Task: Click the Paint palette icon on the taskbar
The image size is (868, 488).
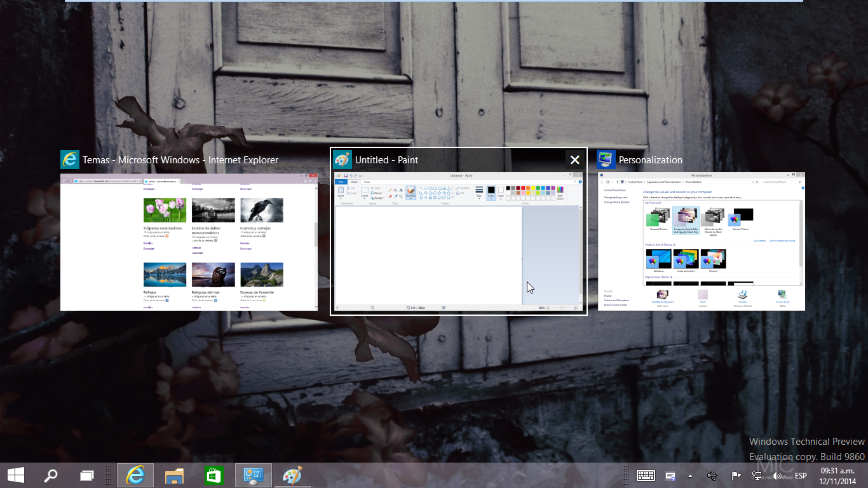Action: click(292, 475)
